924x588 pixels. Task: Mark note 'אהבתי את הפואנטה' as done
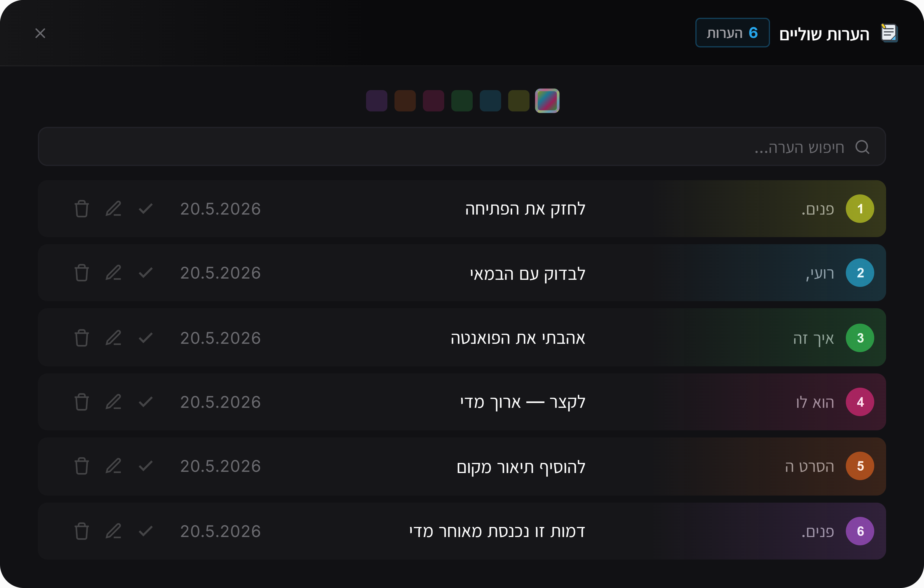[146, 338]
